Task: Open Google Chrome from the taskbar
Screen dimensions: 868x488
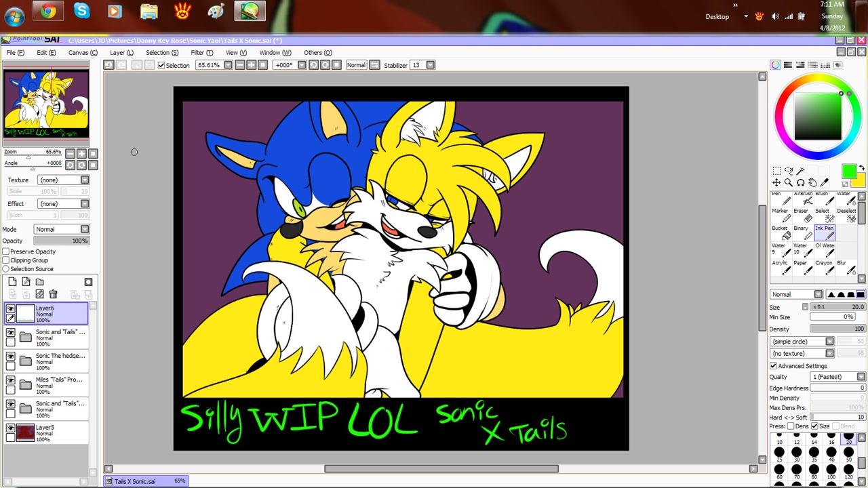Action: pyautogui.click(x=47, y=11)
